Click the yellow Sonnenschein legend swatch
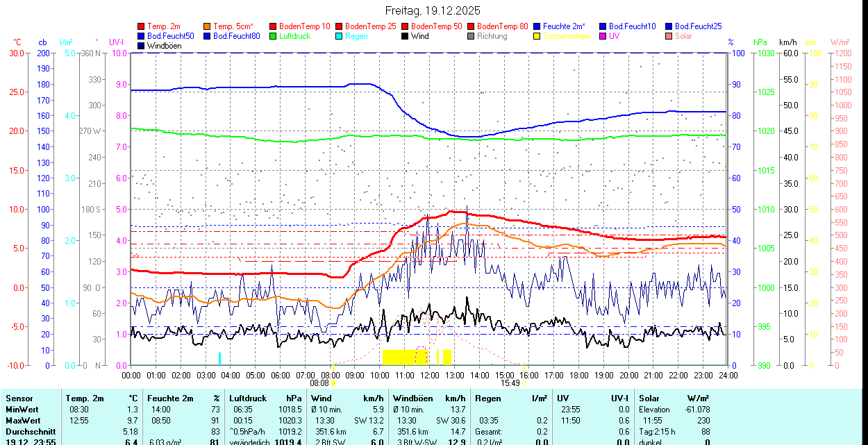The image size is (868, 445). tap(537, 36)
